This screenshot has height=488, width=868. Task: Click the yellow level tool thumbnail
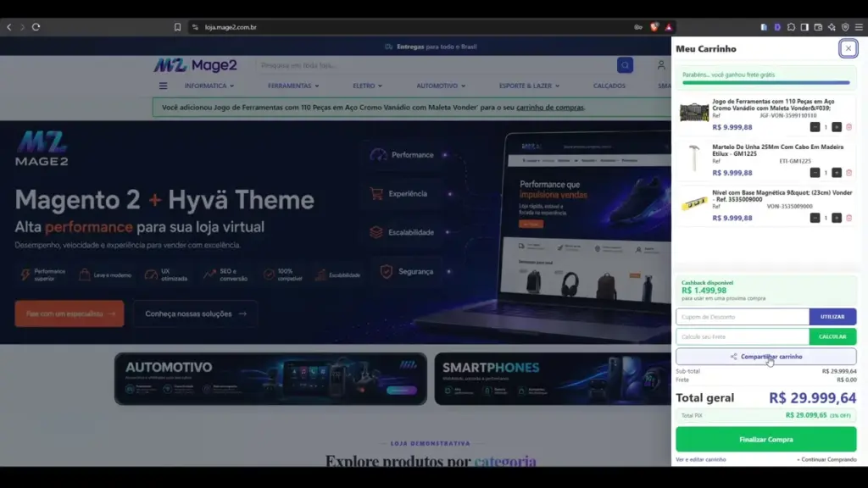click(x=694, y=204)
